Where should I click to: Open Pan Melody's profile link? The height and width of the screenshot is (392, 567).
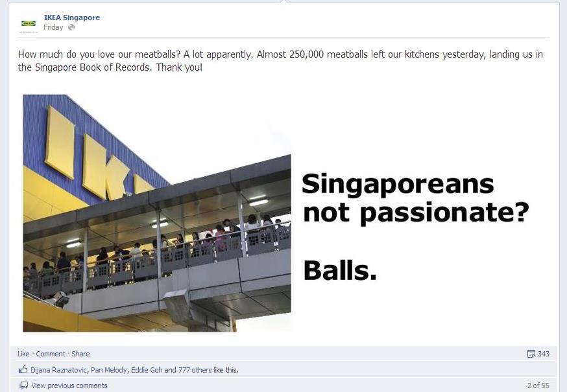pyautogui.click(x=109, y=370)
